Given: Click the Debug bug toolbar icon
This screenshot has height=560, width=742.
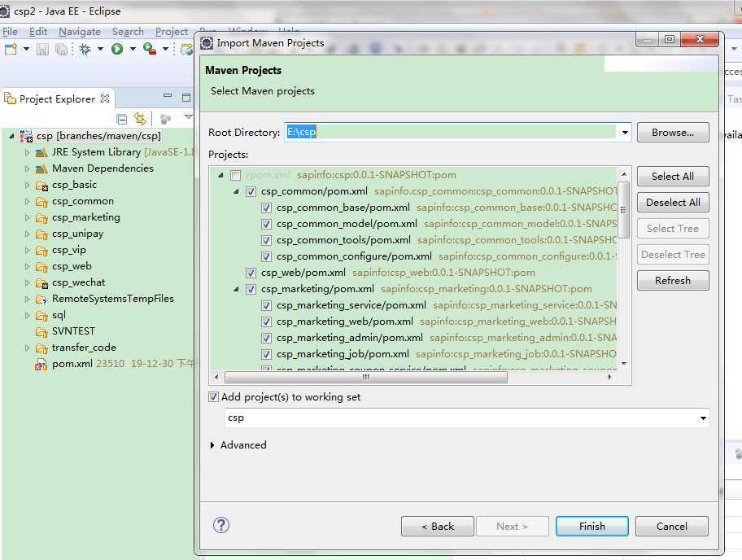Looking at the screenshot, I should pyautogui.click(x=85, y=49).
